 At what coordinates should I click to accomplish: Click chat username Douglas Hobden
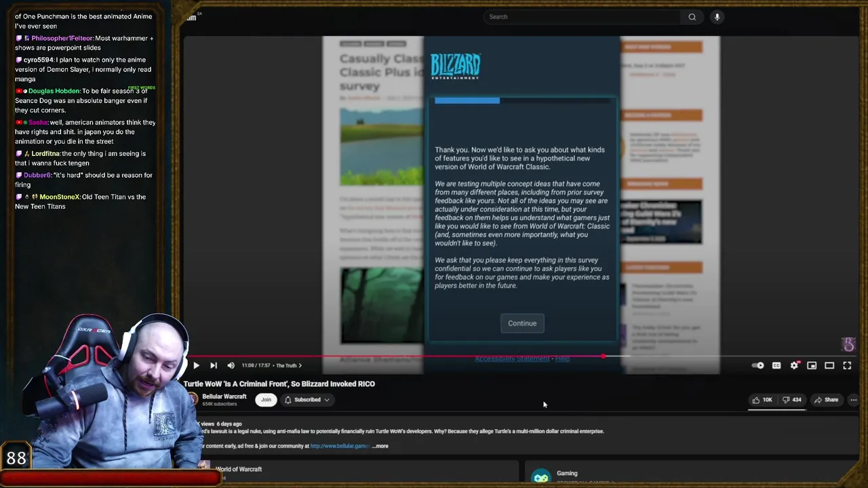click(54, 91)
